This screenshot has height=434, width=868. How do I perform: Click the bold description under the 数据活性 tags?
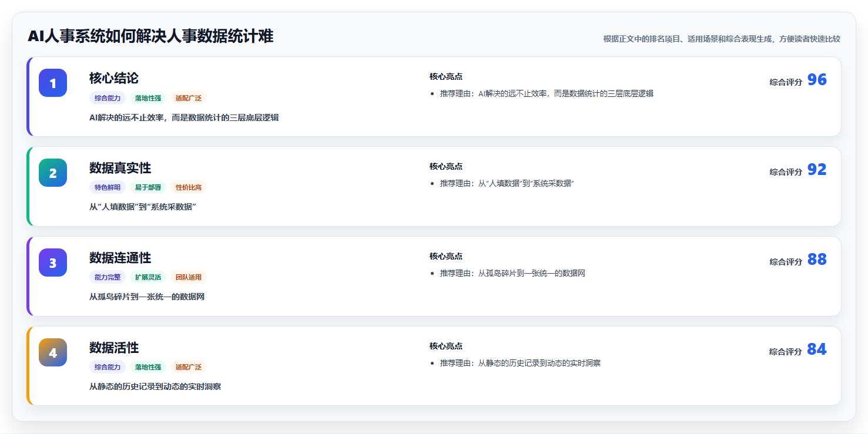[155, 387]
